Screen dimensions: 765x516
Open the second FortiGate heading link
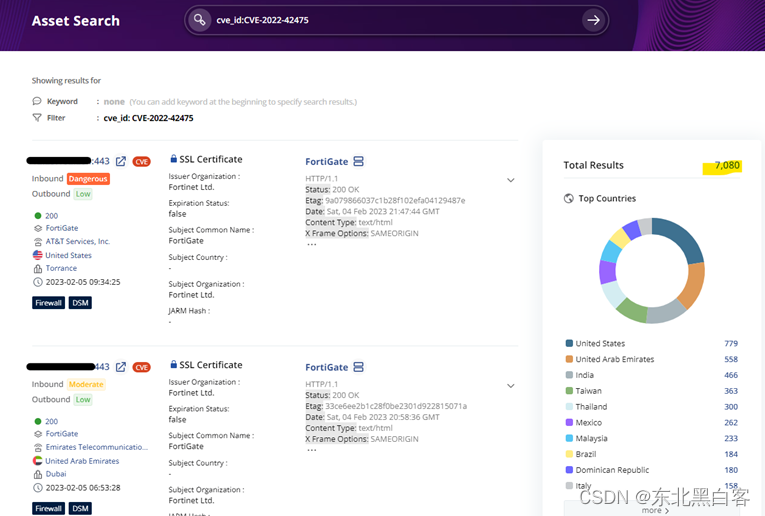click(326, 367)
